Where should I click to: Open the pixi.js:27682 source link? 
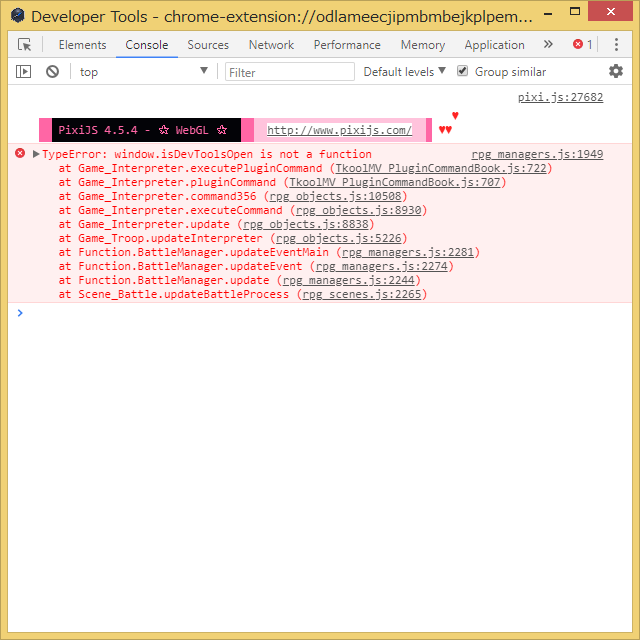560,97
